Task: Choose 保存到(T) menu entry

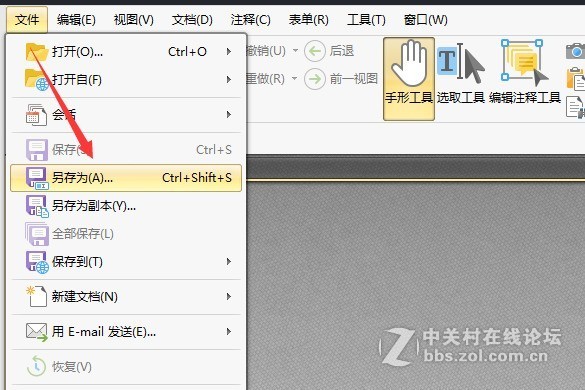Action: [126, 262]
